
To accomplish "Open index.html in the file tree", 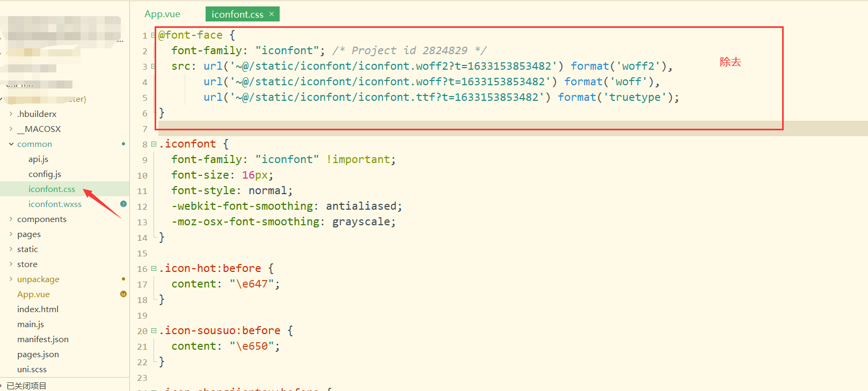I will (x=38, y=309).
